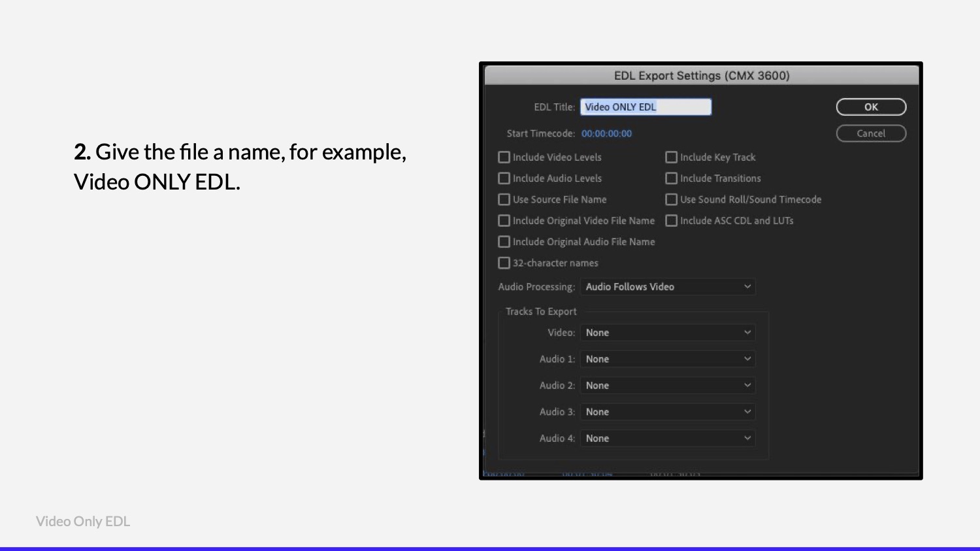
Task: Click the EDL Export Settings title bar
Action: 701,75
